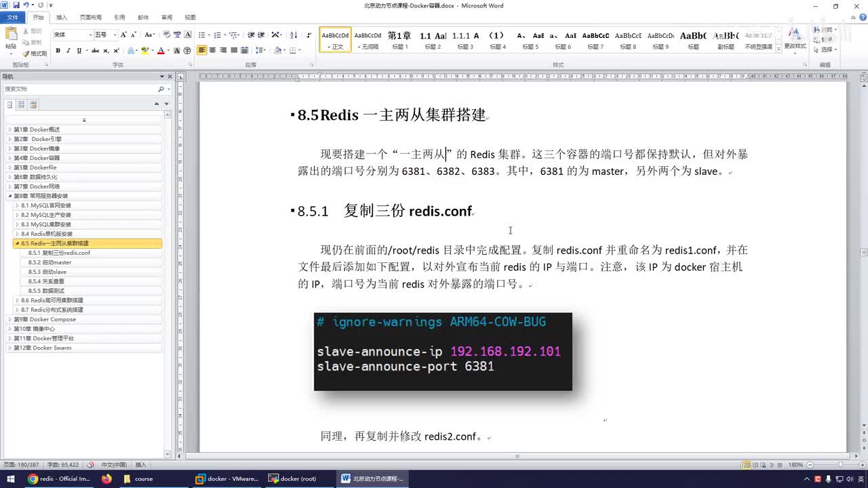Click the Undo icon in quick access toolbar

[27, 5]
